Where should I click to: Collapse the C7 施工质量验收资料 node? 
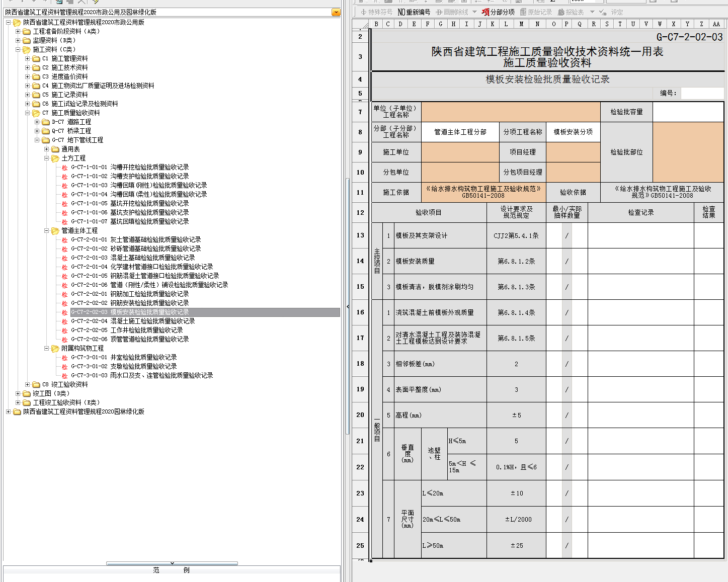pos(28,113)
